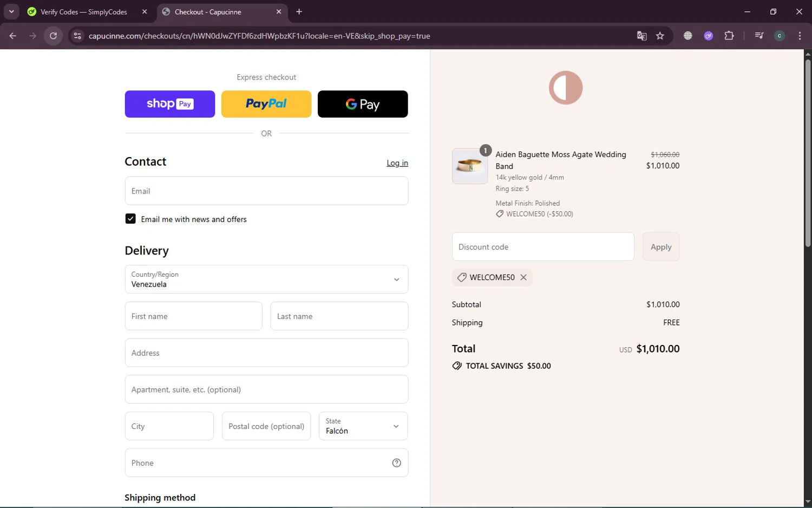Click the 'Aiden Baguette Moss Agate Wedding Band' title

tap(561, 160)
